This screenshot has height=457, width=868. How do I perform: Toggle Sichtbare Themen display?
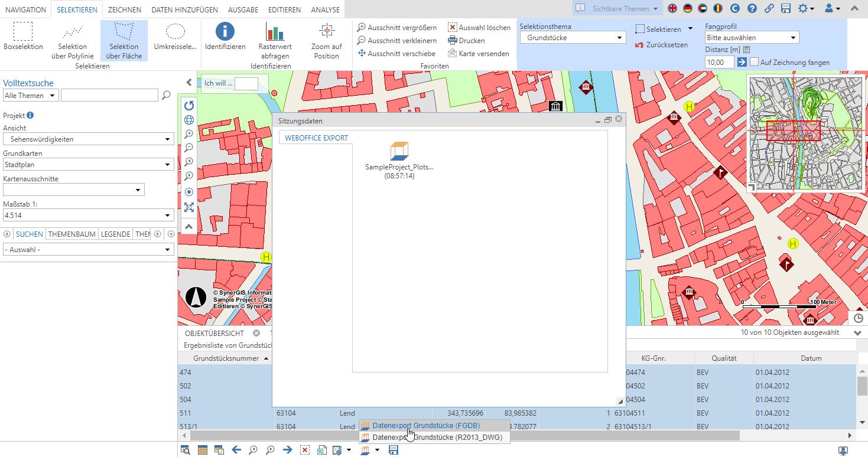click(617, 9)
